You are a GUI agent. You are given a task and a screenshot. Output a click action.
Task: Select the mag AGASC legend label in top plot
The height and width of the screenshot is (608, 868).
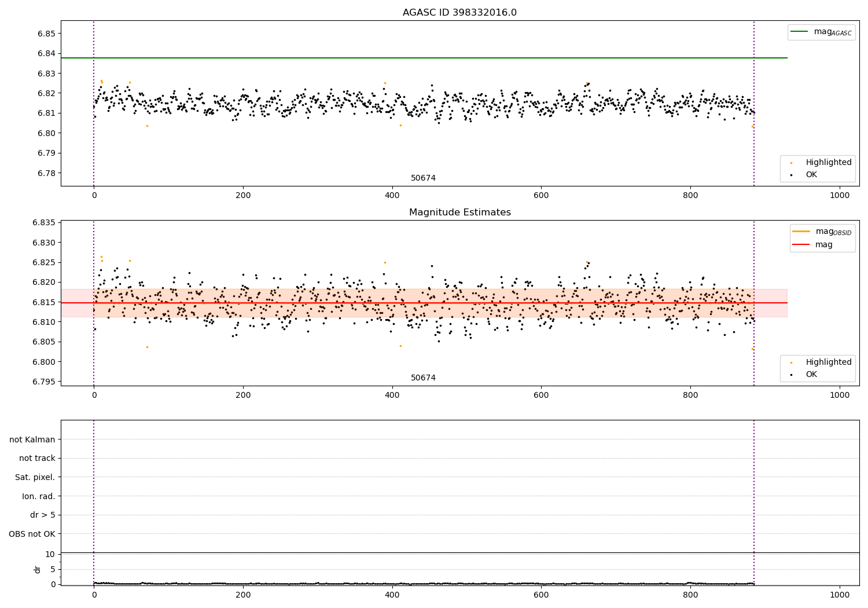pyautogui.click(x=833, y=32)
